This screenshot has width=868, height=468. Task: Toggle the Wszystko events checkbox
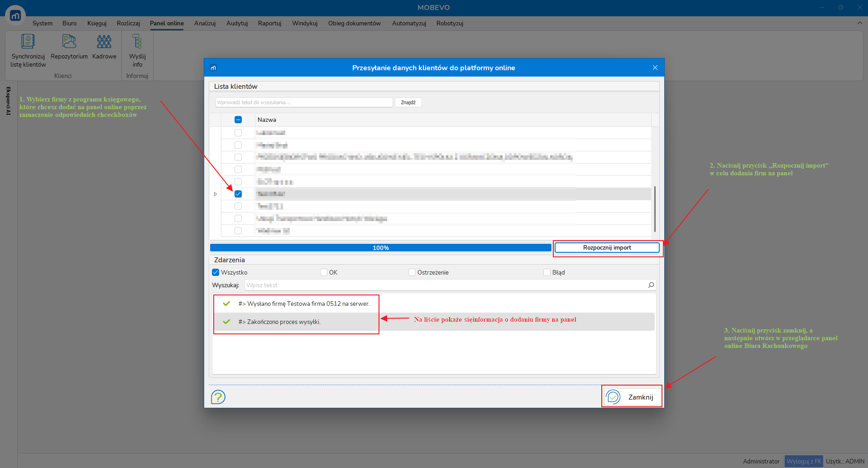[216, 272]
